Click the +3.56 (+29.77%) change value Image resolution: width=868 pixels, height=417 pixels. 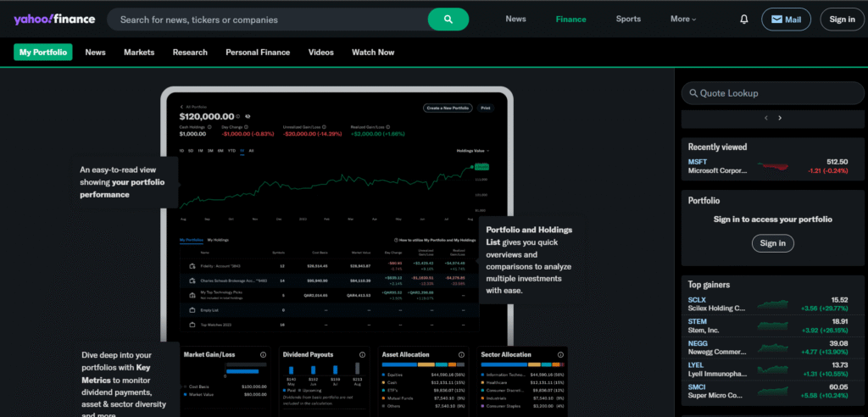(x=824, y=309)
